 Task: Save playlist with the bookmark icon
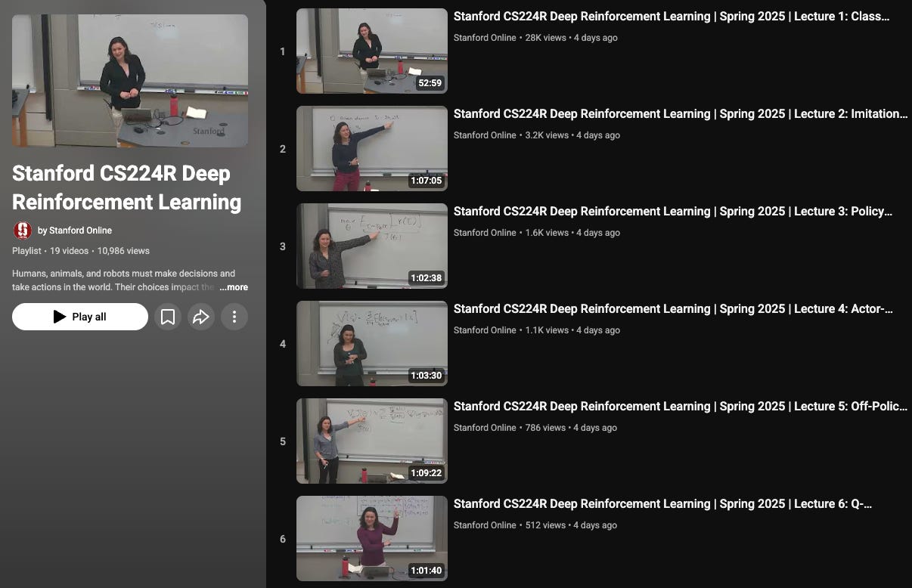pyautogui.click(x=168, y=317)
